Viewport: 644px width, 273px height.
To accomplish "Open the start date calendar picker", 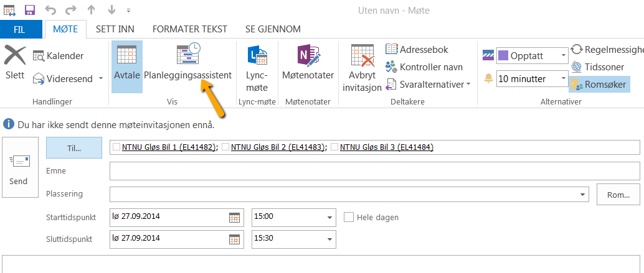I will point(234,217).
